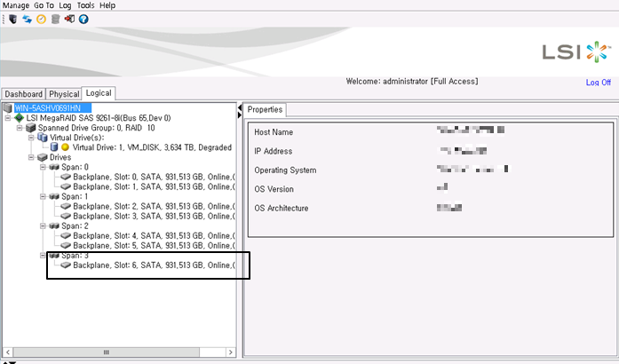Collapse the Virtual Drive(s) node

pyautogui.click(x=31, y=138)
